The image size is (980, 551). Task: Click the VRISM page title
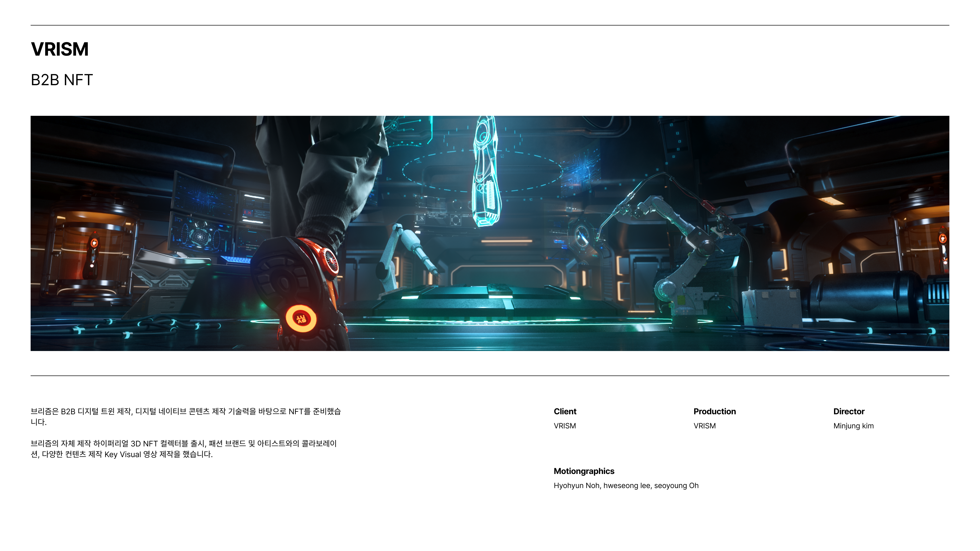click(x=60, y=49)
